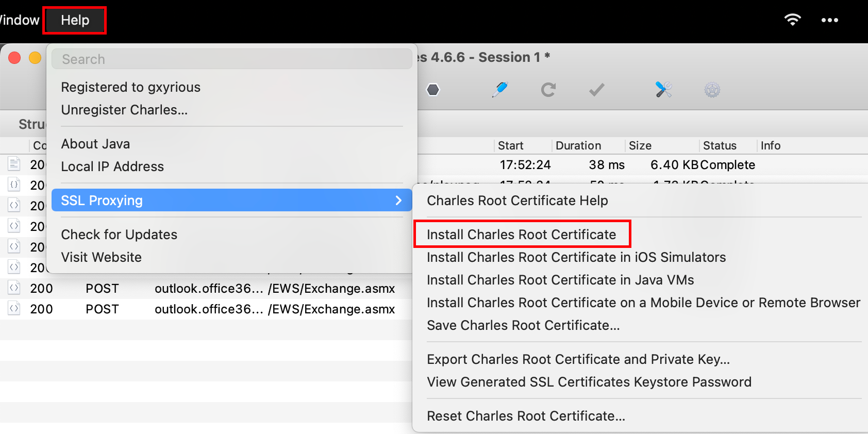
Task: Open the Settings gear toolbar icon
Action: click(712, 90)
